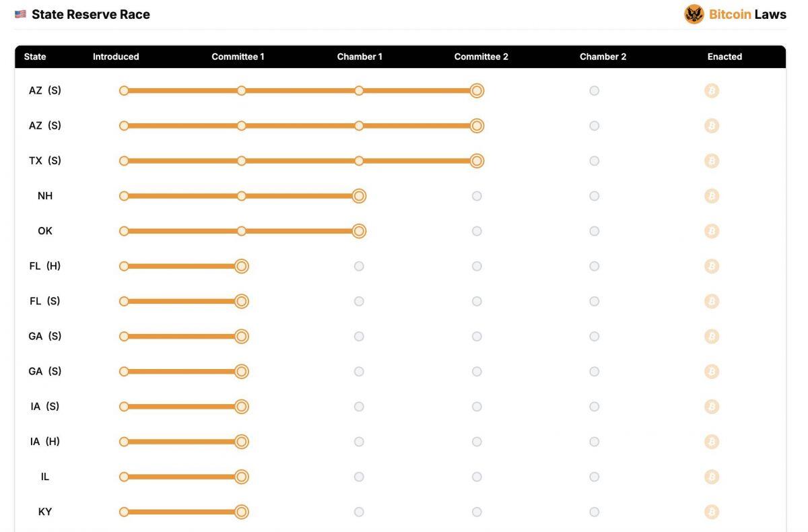Screen dimensions: 808x532
Task: Click the IA (H) state label
Action: (45, 442)
